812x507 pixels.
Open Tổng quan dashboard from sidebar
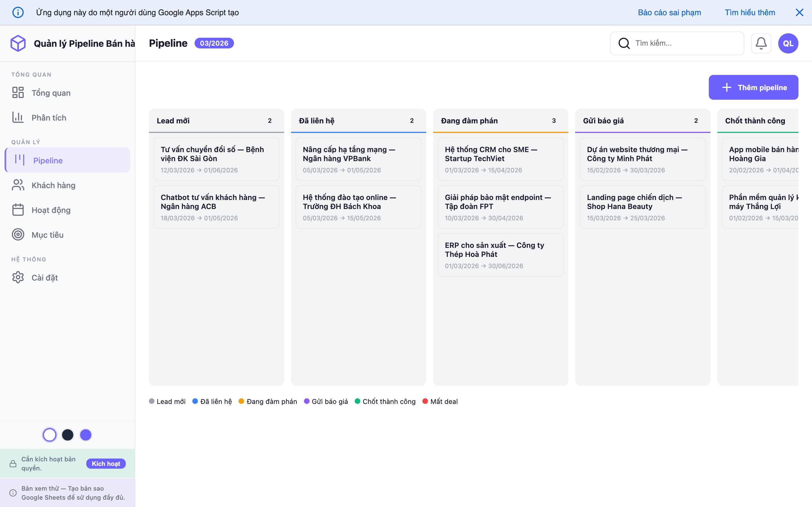tap(51, 93)
